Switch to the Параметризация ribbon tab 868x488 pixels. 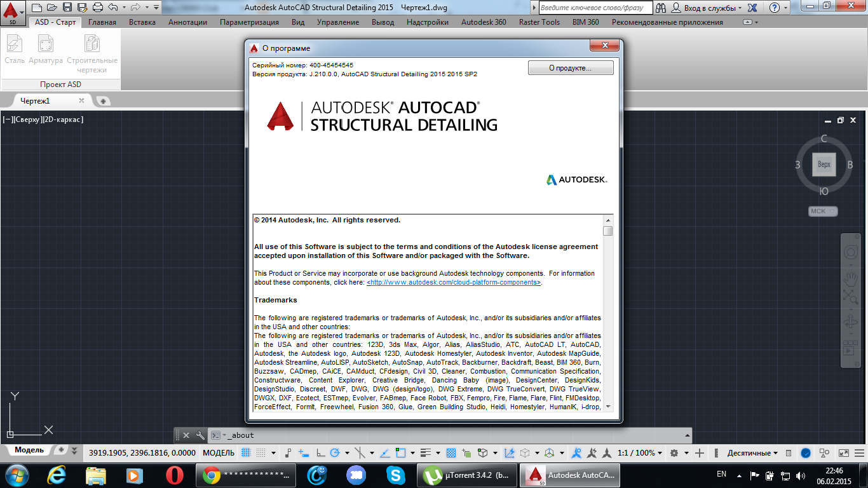(250, 22)
